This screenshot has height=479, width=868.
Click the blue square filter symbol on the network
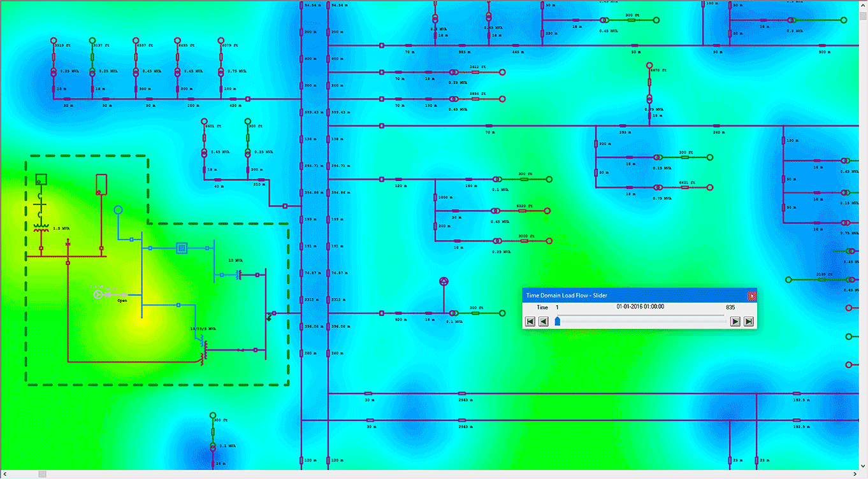pos(182,247)
